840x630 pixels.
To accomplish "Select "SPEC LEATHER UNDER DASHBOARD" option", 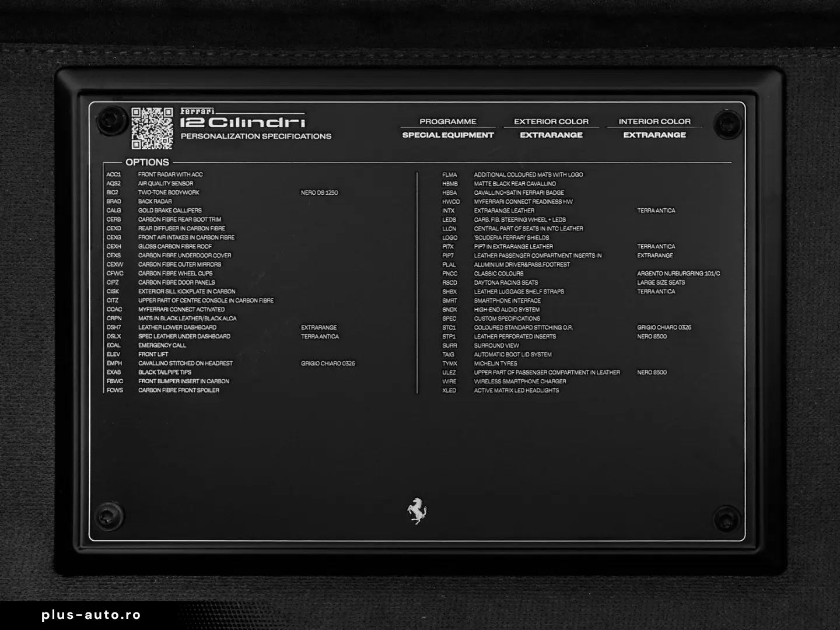I will pyautogui.click(x=184, y=337).
